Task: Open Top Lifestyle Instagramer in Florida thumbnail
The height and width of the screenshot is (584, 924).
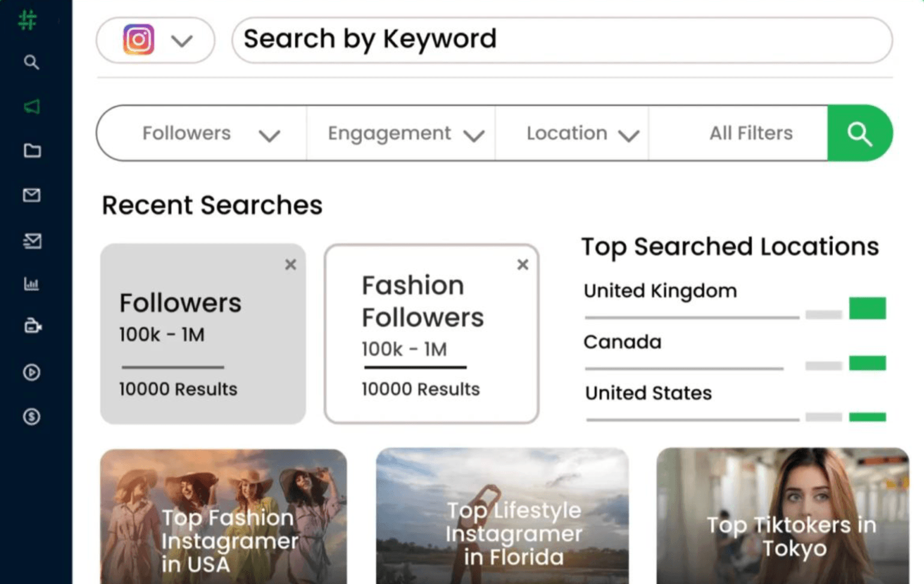Action: [x=502, y=516]
